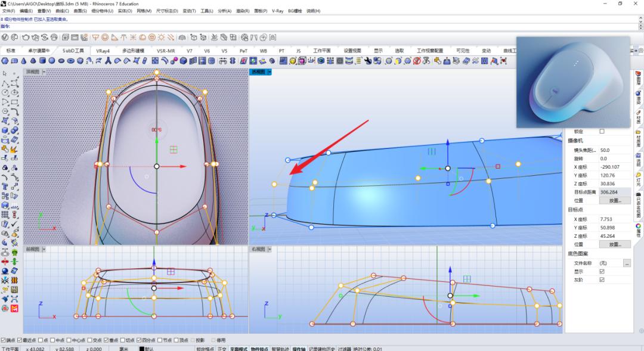Viewport: 644px width, 351px height.
Task: Click the teapot render icon
Action: tap(26, 38)
